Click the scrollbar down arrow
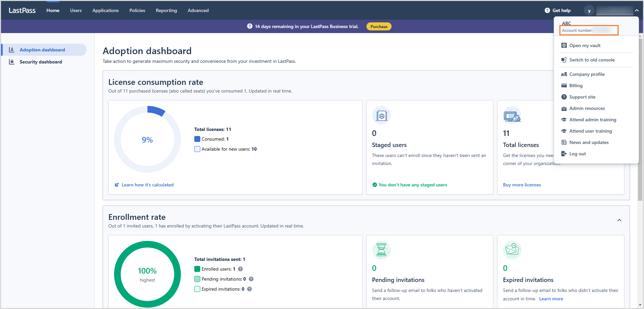This screenshot has height=309, width=644. [640, 305]
